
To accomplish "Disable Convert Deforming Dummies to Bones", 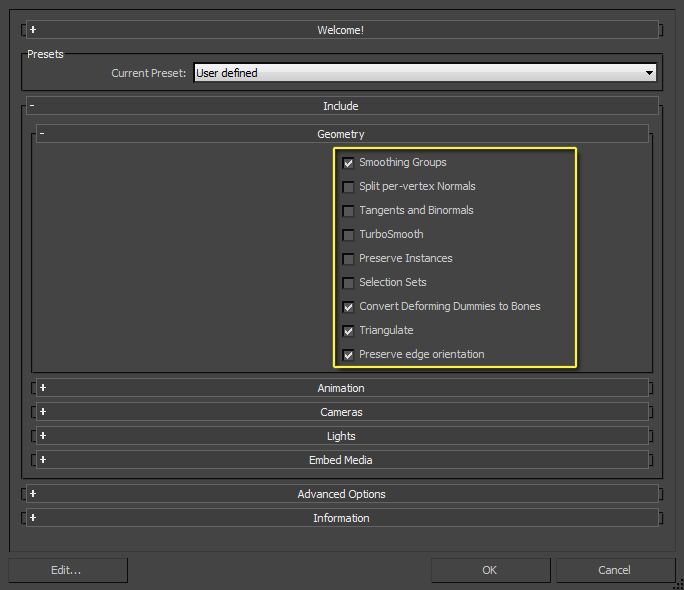I will tap(348, 307).
